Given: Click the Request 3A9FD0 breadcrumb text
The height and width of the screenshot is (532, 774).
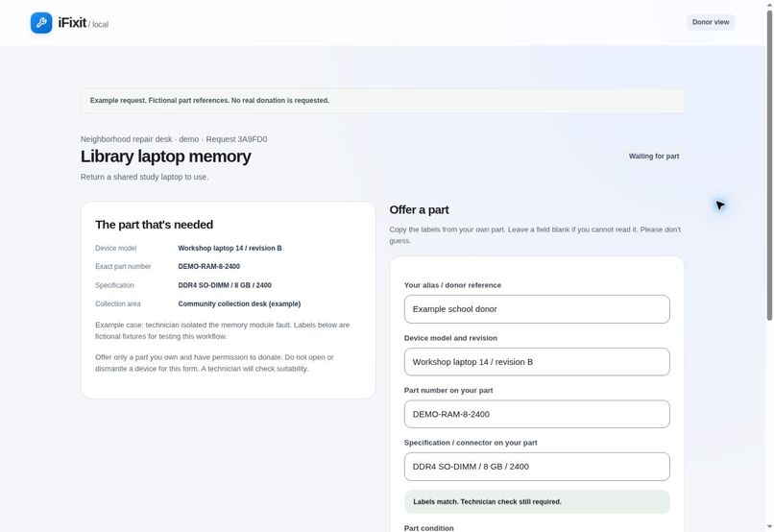Looking at the screenshot, I should tap(236, 139).
